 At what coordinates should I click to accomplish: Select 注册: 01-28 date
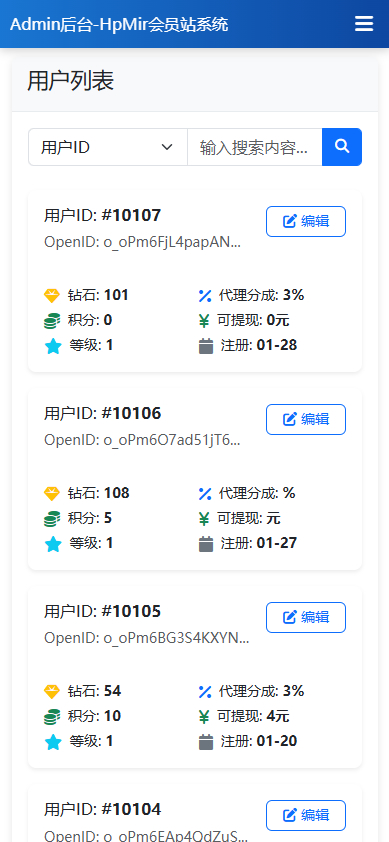coord(258,345)
